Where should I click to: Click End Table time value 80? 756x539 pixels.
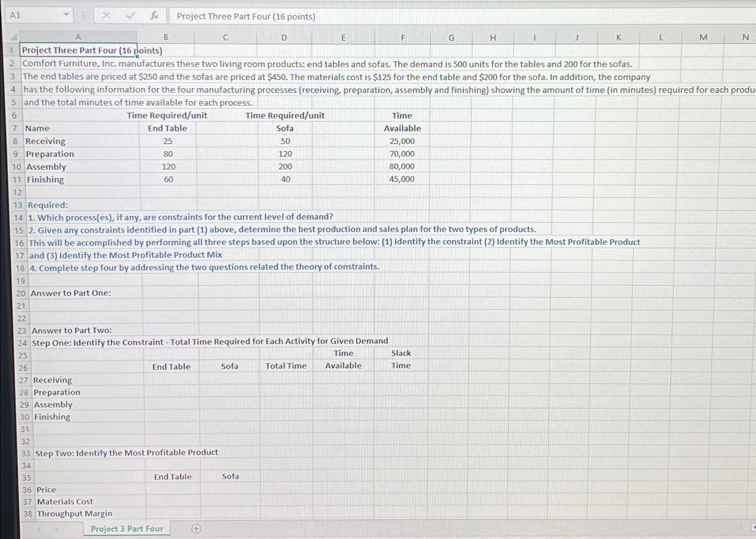(168, 154)
